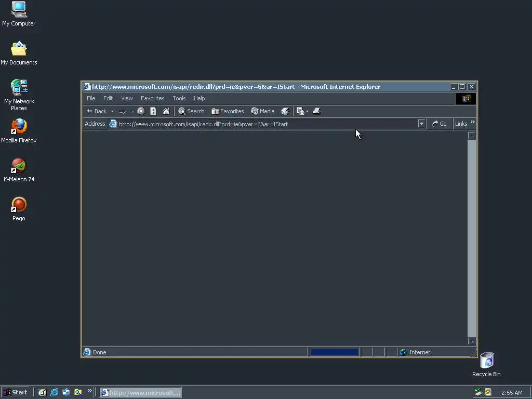Open the View menu
This screenshot has height=399, width=532.
(127, 98)
